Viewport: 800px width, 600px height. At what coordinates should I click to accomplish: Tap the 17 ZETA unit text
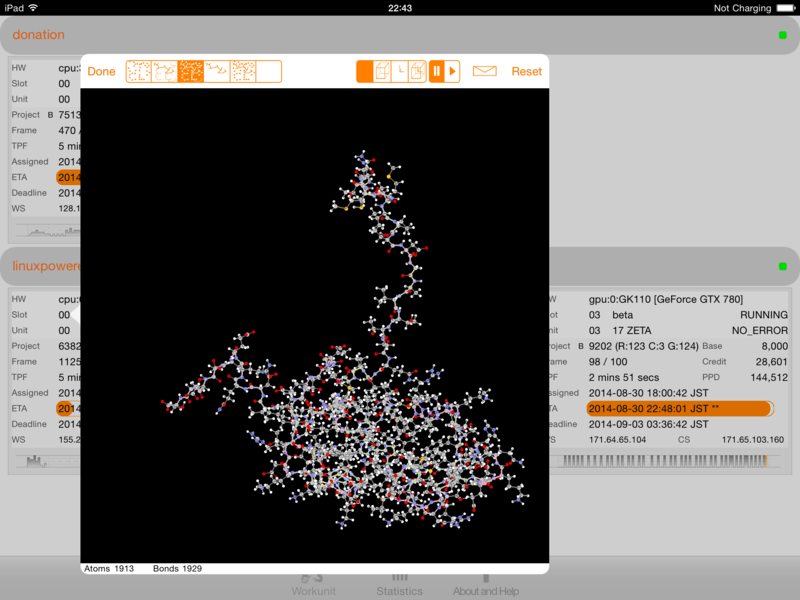pyautogui.click(x=632, y=331)
